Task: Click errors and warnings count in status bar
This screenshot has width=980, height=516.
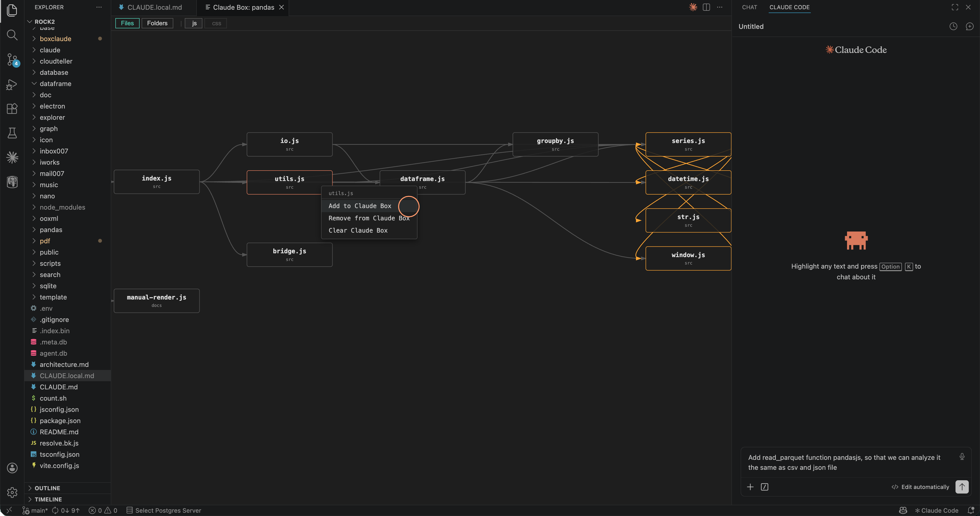Action: click(103, 510)
